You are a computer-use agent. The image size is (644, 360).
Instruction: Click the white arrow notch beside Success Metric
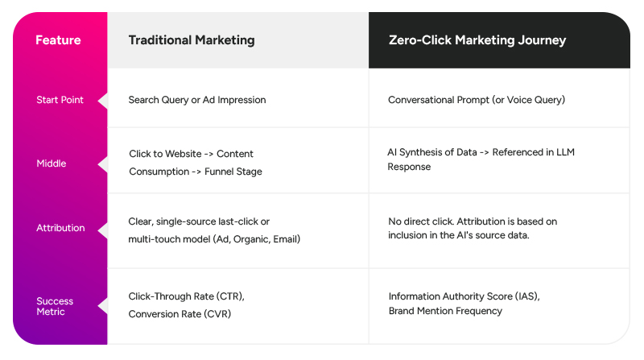102,307
